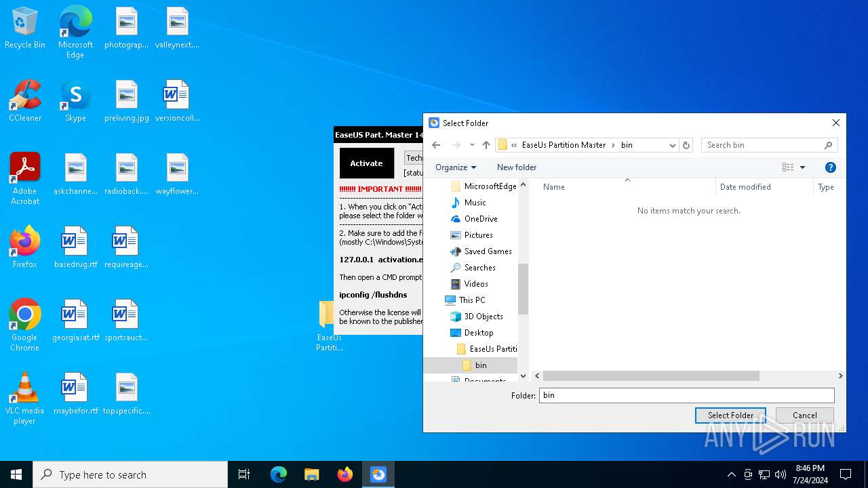This screenshot has width=868, height=488.
Task: Expand the Organize dropdown menu
Action: click(456, 167)
